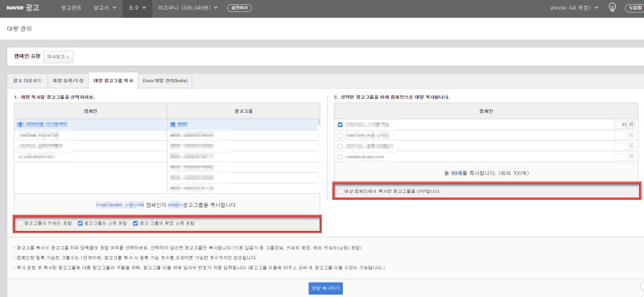Click the NAVER 광고 logo

[23, 7]
